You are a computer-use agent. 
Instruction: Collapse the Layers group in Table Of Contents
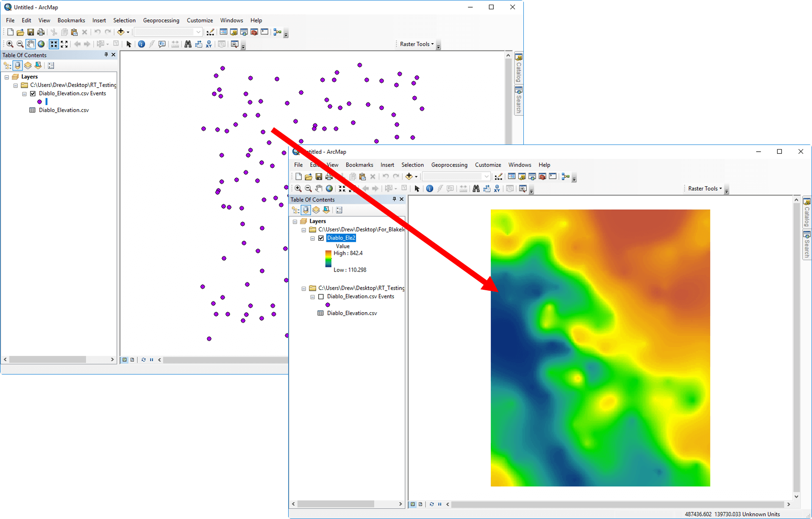click(x=295, y=221)
